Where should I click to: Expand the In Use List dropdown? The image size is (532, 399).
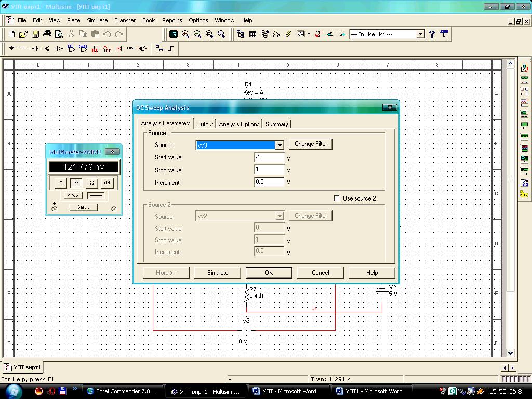click(420, 34)
